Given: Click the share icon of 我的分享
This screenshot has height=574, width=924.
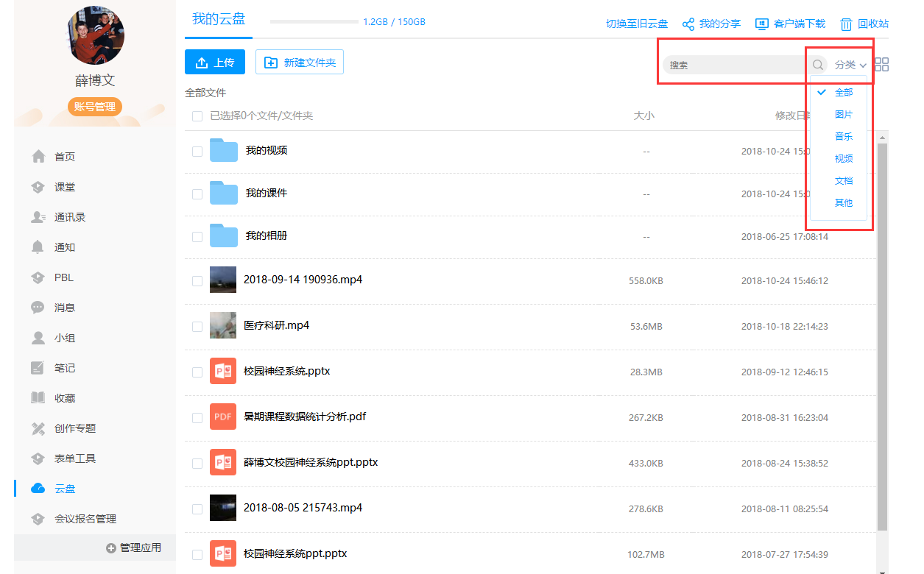Looking at the screenshot, I should [688, 24].
